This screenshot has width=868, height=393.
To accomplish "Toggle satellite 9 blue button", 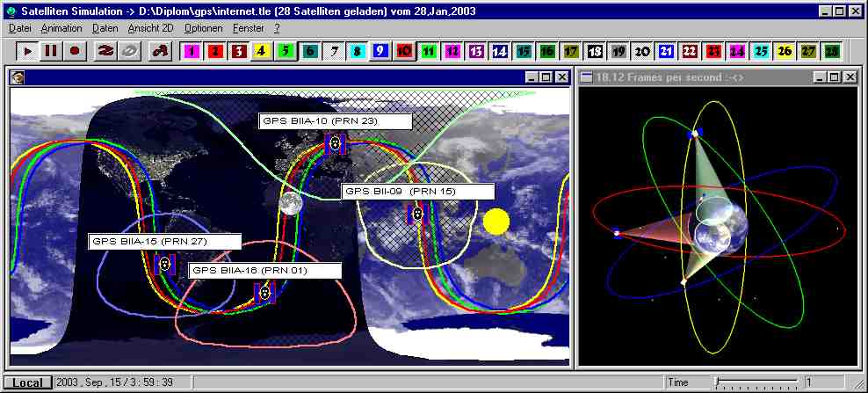I will (381, 52).
